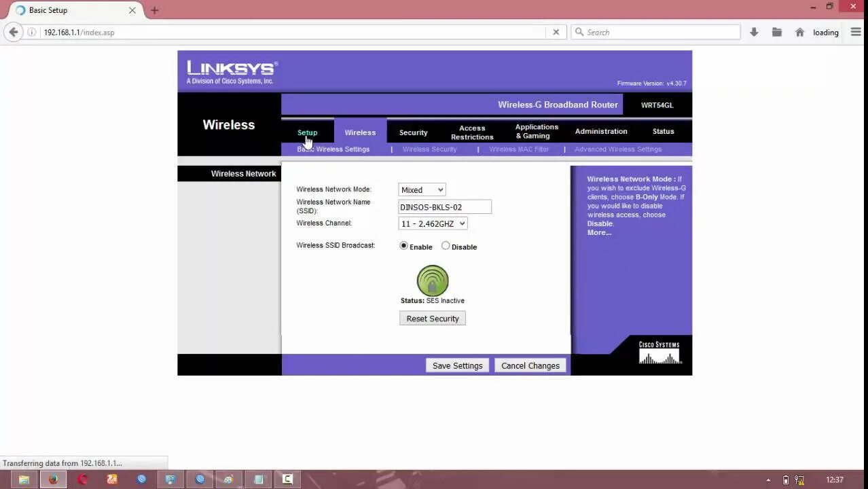Screen dimensions: 868x489
Task: Open the Wireless tab
Action: point(360,132)
